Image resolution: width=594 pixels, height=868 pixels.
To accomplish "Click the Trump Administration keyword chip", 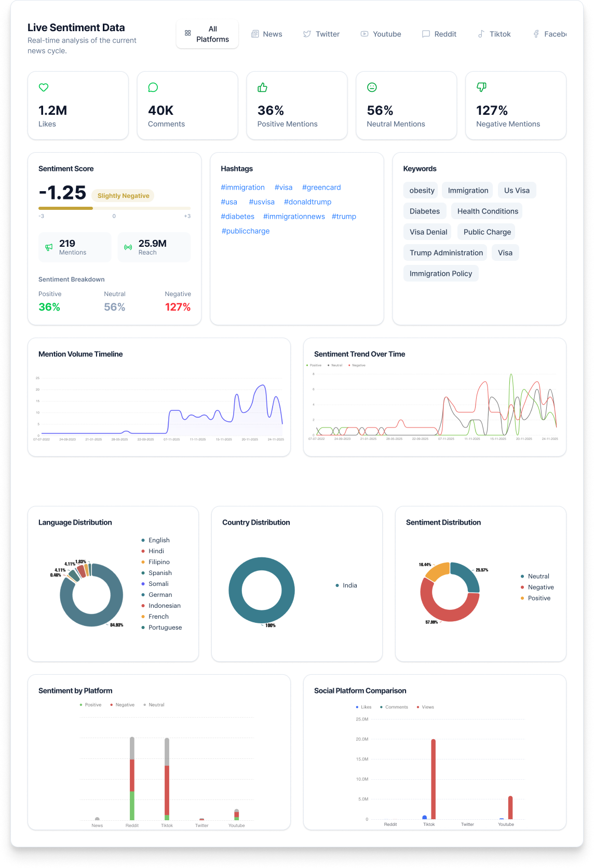I will (446, 253).
